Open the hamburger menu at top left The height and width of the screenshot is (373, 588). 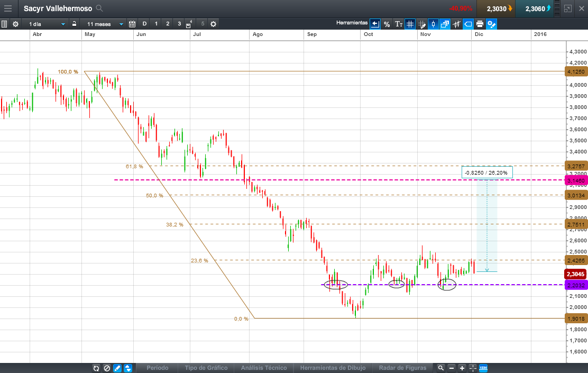coord(8,8)
